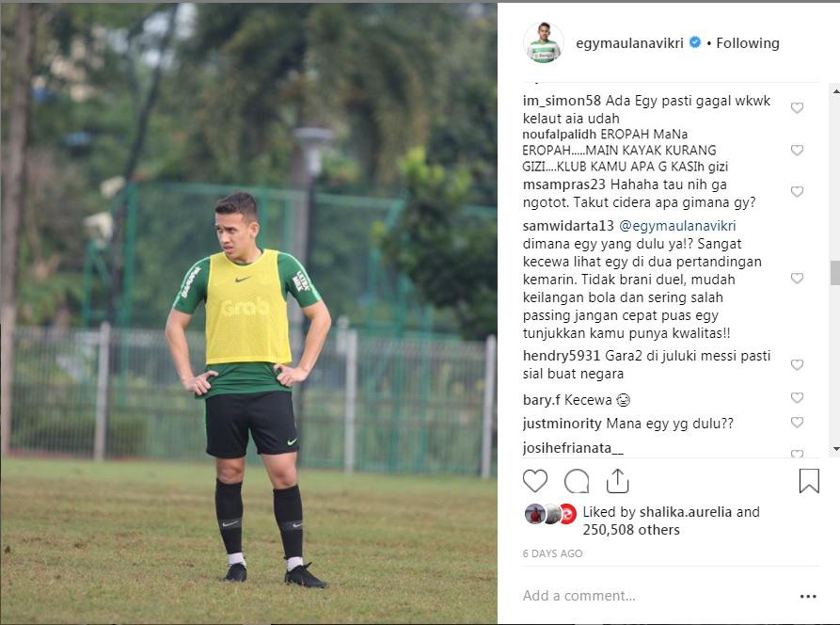View the 250,508 others likes list
This screenshot has height=625, width=840.
(x=631, y=530)
